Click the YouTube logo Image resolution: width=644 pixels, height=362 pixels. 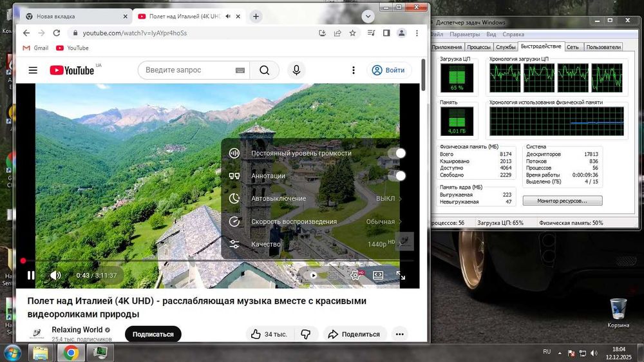(x=72, y=70)
